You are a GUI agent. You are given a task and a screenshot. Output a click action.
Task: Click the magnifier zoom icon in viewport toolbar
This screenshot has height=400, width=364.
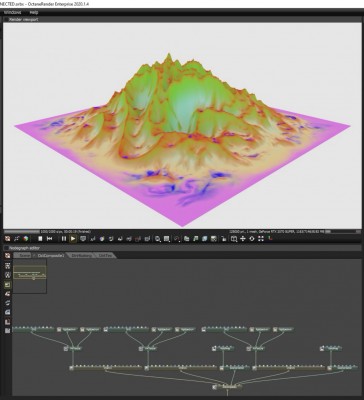[x=158, y=239]
